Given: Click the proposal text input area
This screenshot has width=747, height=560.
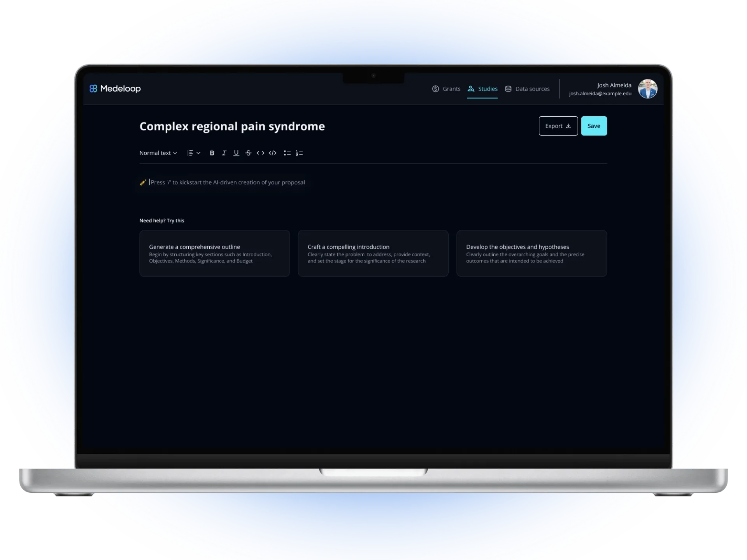Looking at the screenshot, I should pos(228,182).
